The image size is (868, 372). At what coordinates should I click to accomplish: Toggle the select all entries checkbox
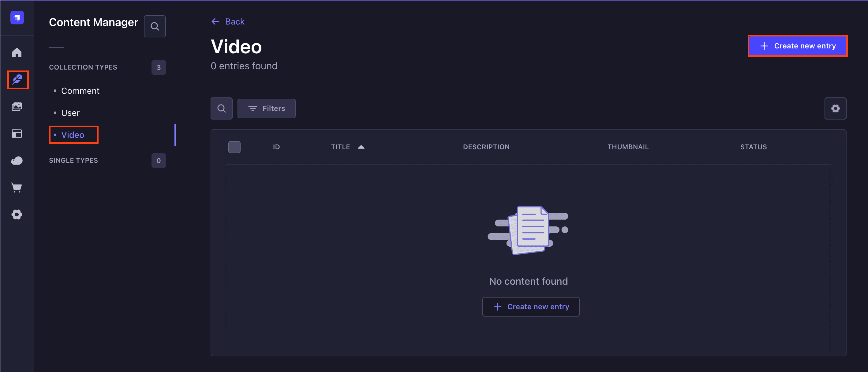(x=234, y=147)
